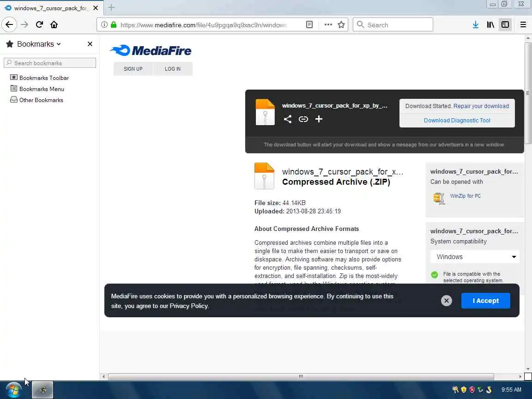Open the Library toolbar icon
This screenshot has height=399, width=532.
[490, 24]
